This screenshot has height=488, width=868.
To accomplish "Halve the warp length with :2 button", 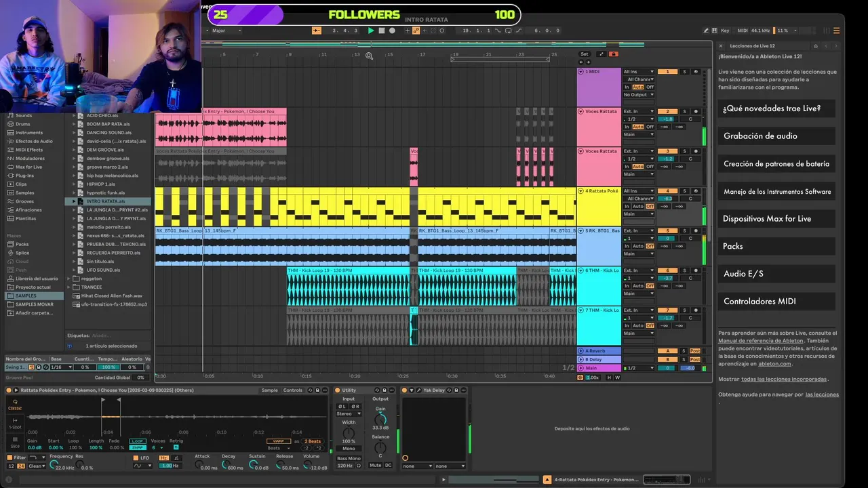I will [x=306, y=448].
